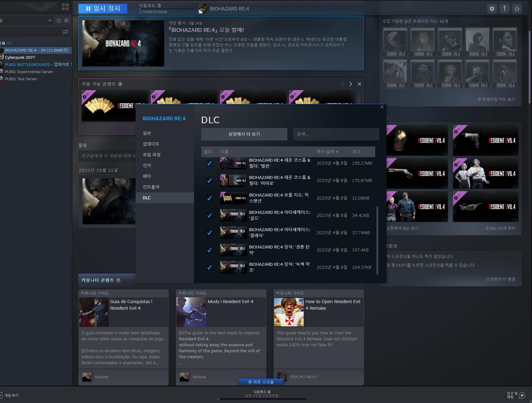This screenshot has width=532, height=403.
Task: Click the upward arrow icon beside the gear
Action: 504,9
